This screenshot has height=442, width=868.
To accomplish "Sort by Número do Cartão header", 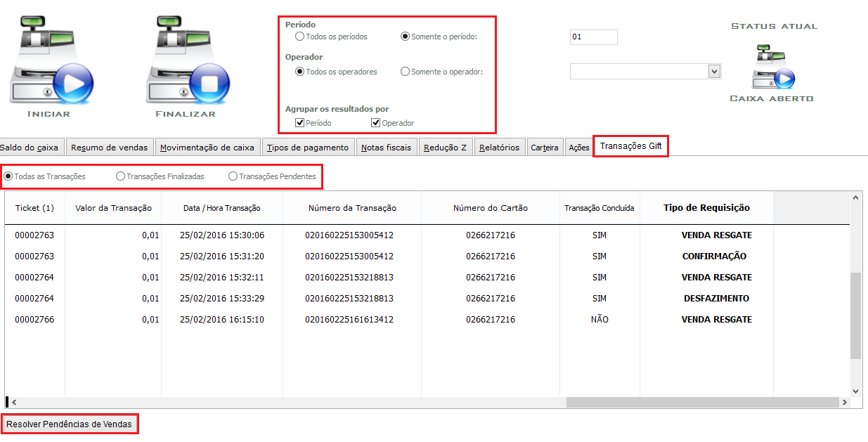I will pos(491,208).
